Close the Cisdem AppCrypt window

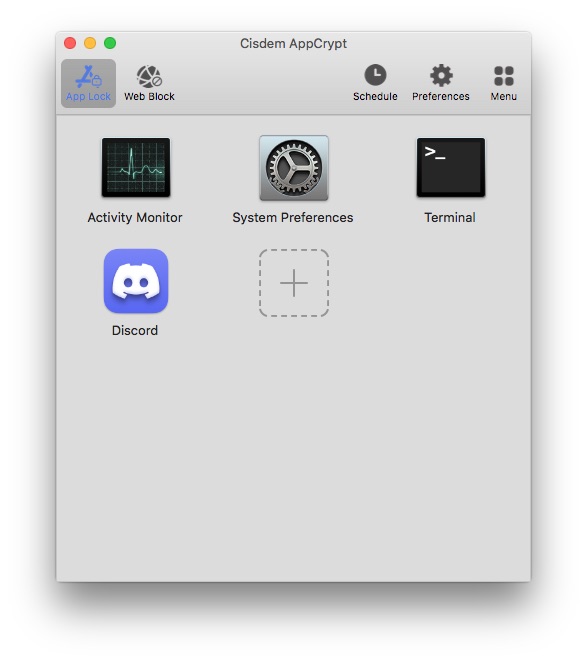[x=70, y=43]
